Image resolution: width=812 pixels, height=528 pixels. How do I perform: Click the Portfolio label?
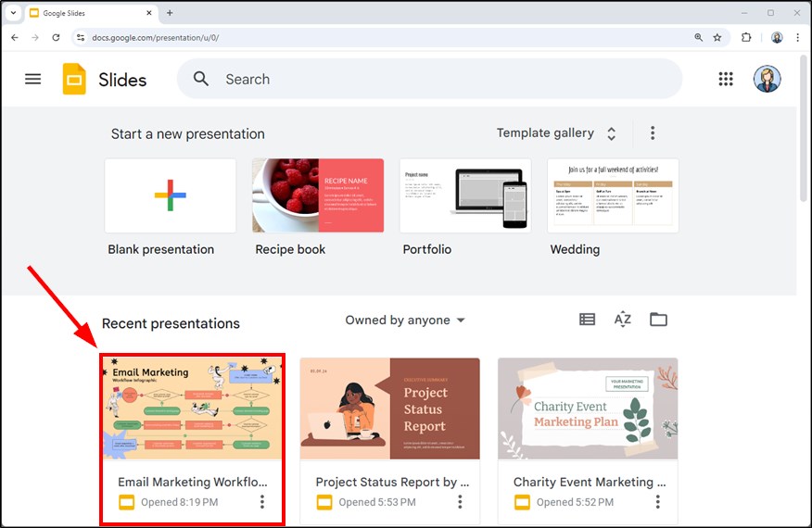pos(427,249)
